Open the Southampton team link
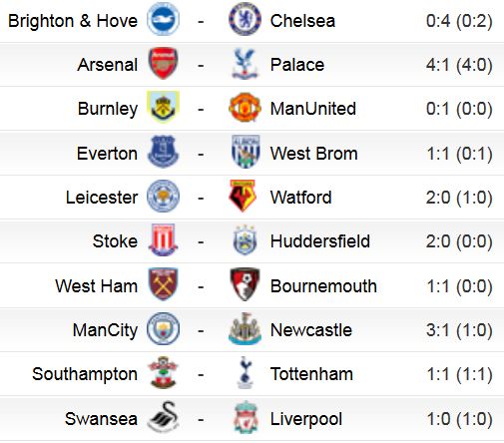The image size is (504, 443). point(85,374)
